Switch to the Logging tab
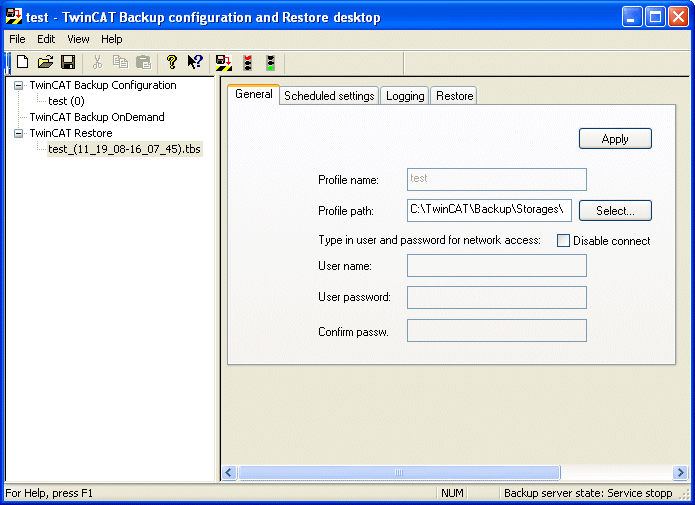Screen dimensions: 695x505 pos(405,96)
